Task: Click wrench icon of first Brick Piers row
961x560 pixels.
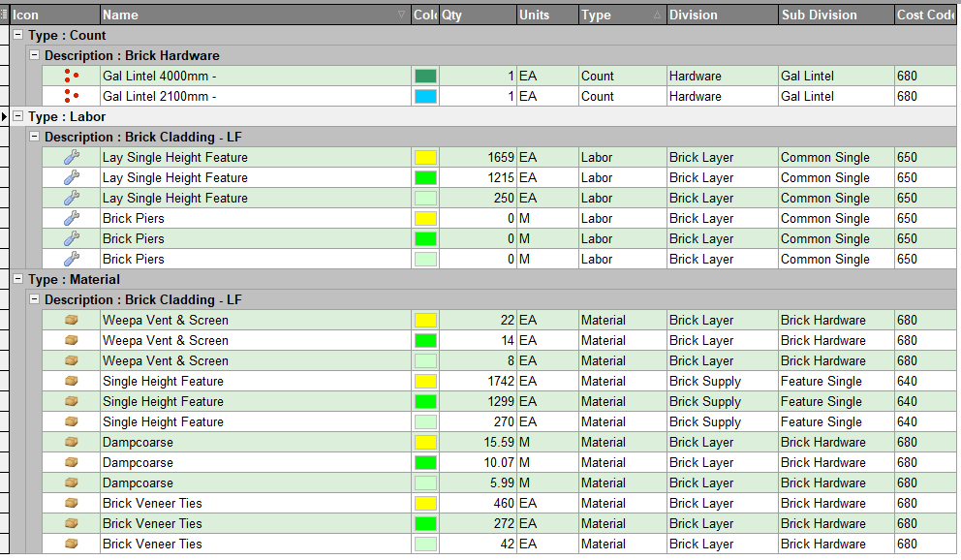Action: tap(71, 218)
